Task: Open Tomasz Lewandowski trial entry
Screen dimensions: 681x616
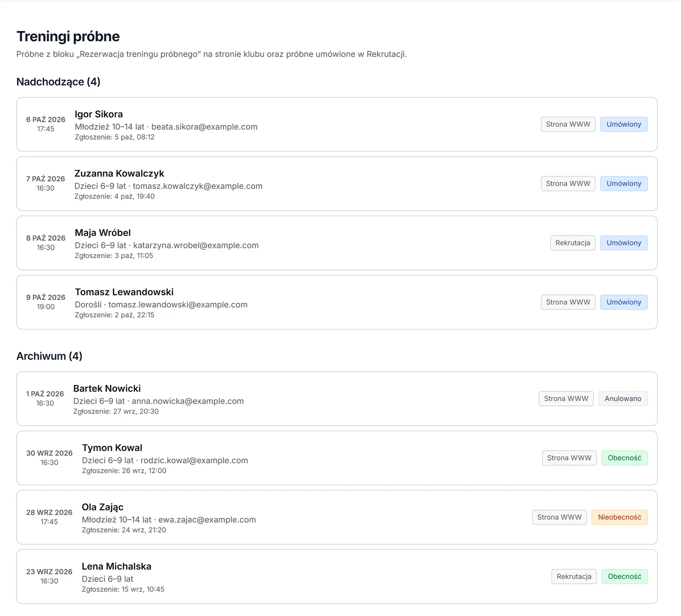Action: coord(337,302)
